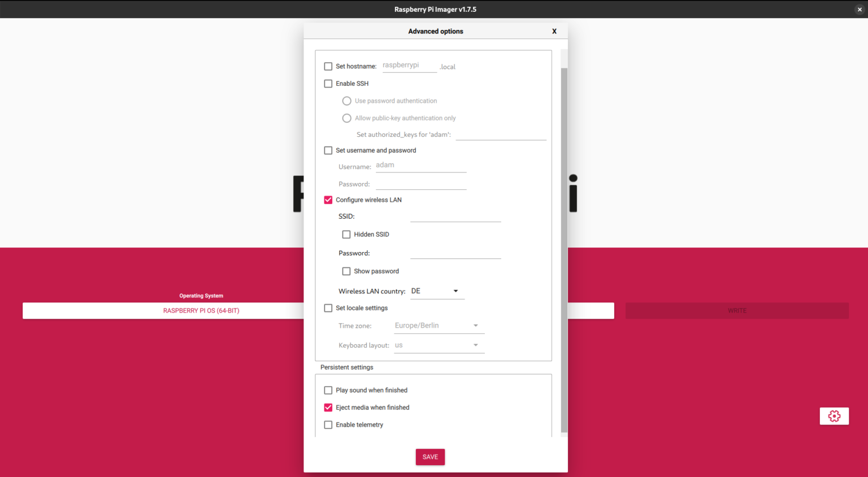
Task: Expand the Time zone dropdown
Action: pos(440,326)
